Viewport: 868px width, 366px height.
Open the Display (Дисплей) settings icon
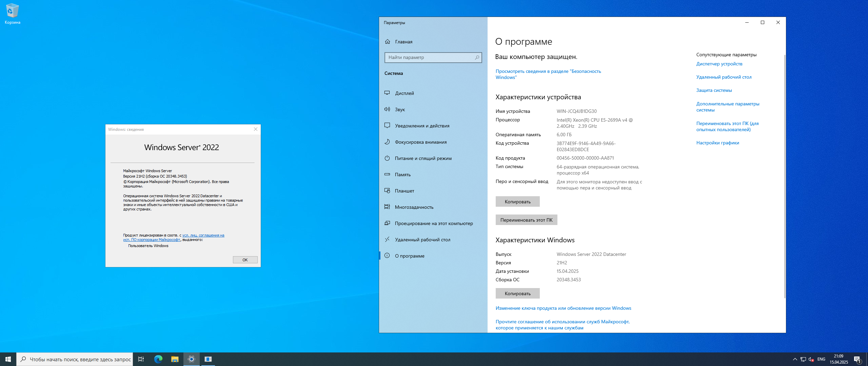(x=387, y=93)
